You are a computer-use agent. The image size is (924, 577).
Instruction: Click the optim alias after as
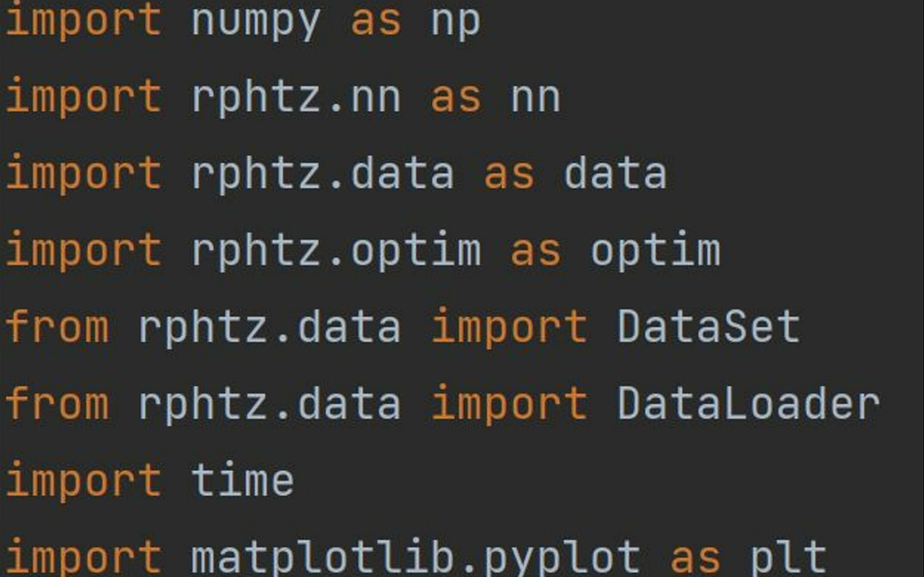click(655, 251)
